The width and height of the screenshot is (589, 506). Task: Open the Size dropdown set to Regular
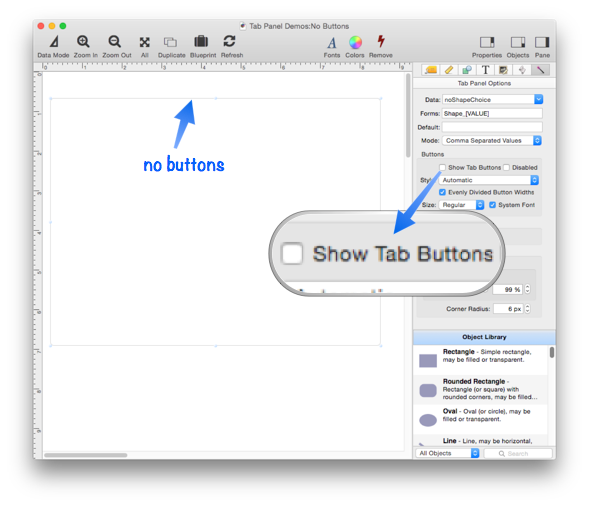coord(461,205)
